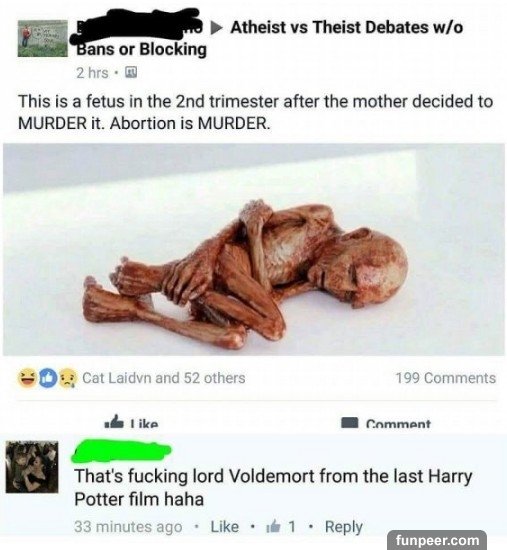This screenshot has height=550, width=507.
Task: Open the '2 hrs' post timestamp
Action: click(x=92, y=73)
